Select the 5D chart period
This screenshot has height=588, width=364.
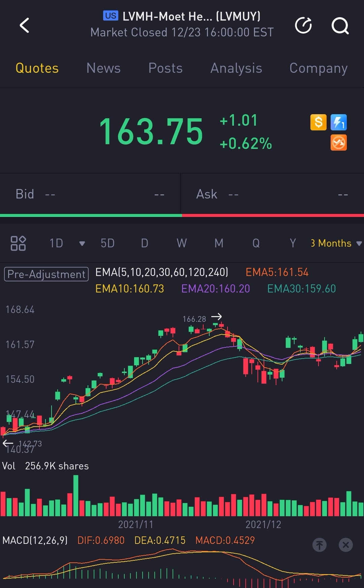coord(108,243)
